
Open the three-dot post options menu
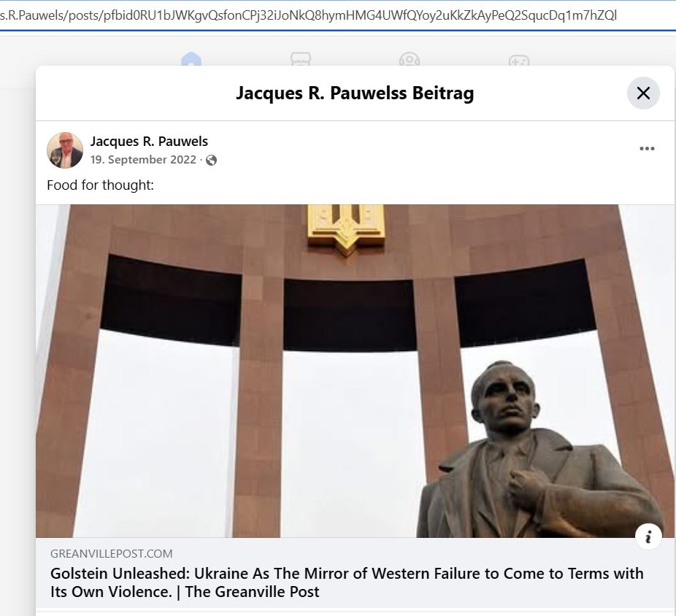tap(647, 149)
